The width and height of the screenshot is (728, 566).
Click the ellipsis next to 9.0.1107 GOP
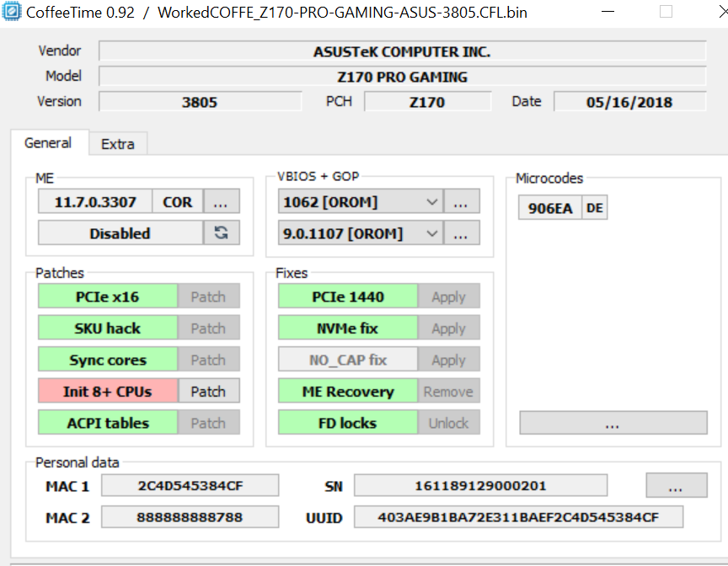pyautogui.click(x=461, y=232)
